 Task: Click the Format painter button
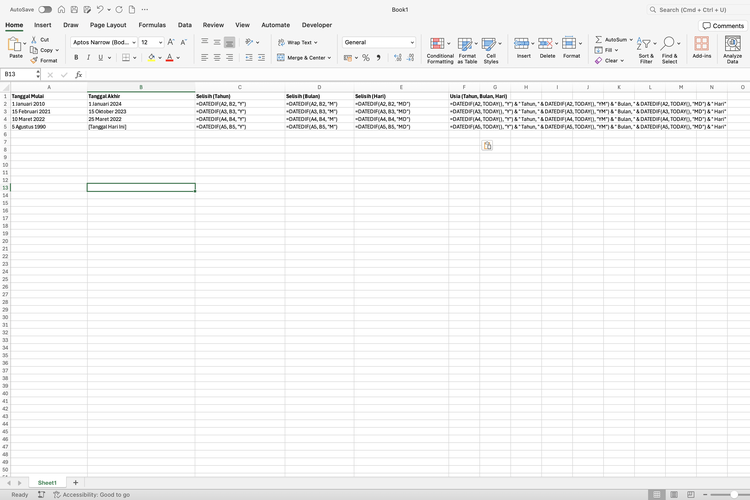click(x=44, y=60)
